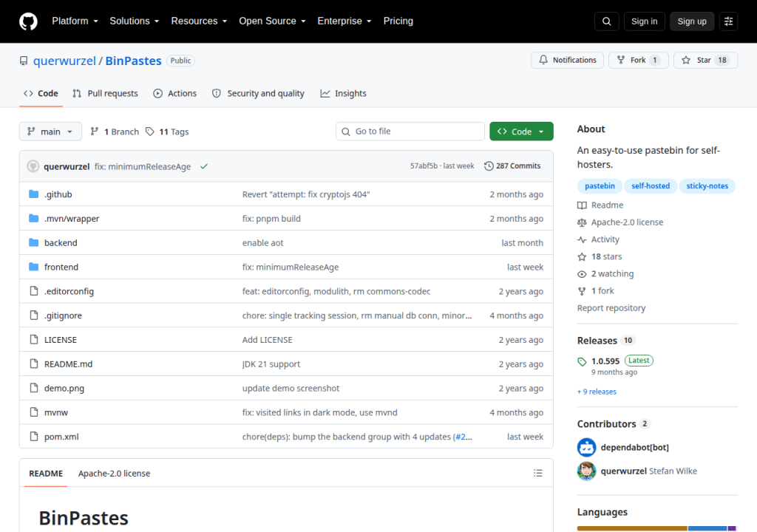Open the green Code dropdown button

click(521, 132)
